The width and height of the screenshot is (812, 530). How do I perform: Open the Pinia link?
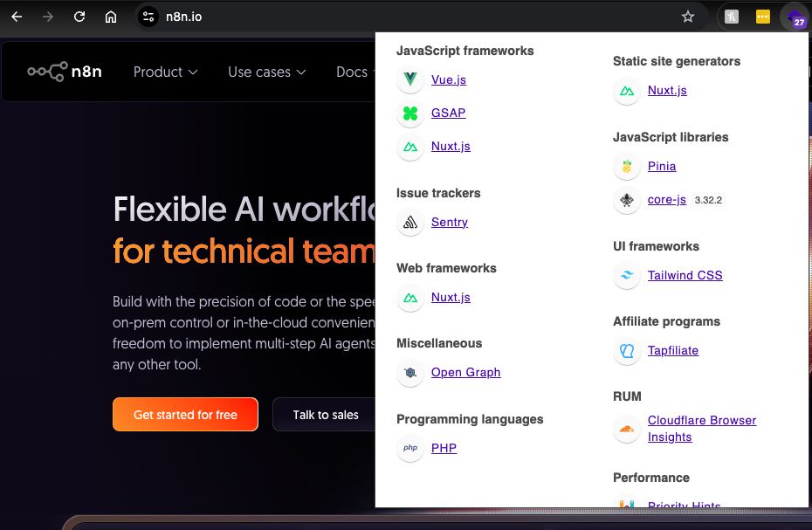[662, 166]
